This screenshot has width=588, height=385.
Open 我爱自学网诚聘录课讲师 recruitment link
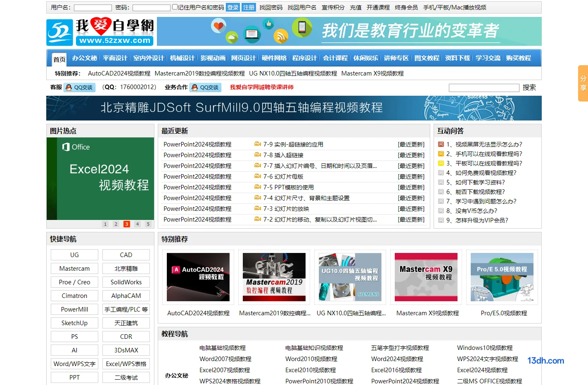pos(262,87)
